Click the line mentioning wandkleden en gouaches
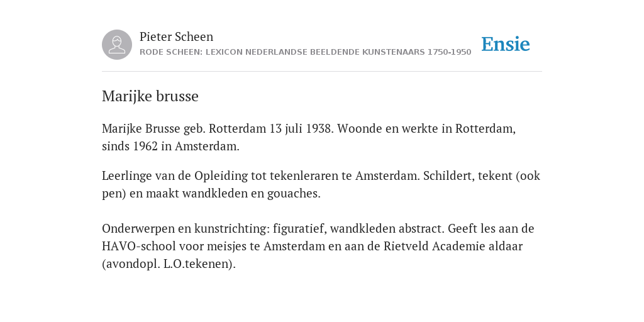Image resolution: width=644 pixels, height=322 pixels. pyautogui.click(x=211, y=194)
